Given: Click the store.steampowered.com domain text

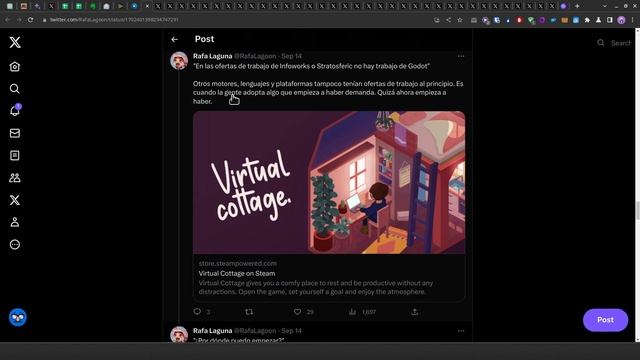Looking at the screenshot, I should (x=238, y=263).
